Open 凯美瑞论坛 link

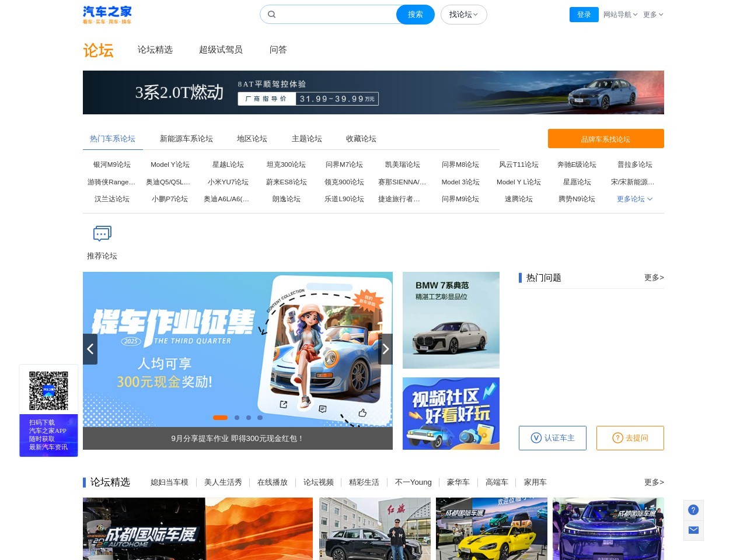(403, 164)
